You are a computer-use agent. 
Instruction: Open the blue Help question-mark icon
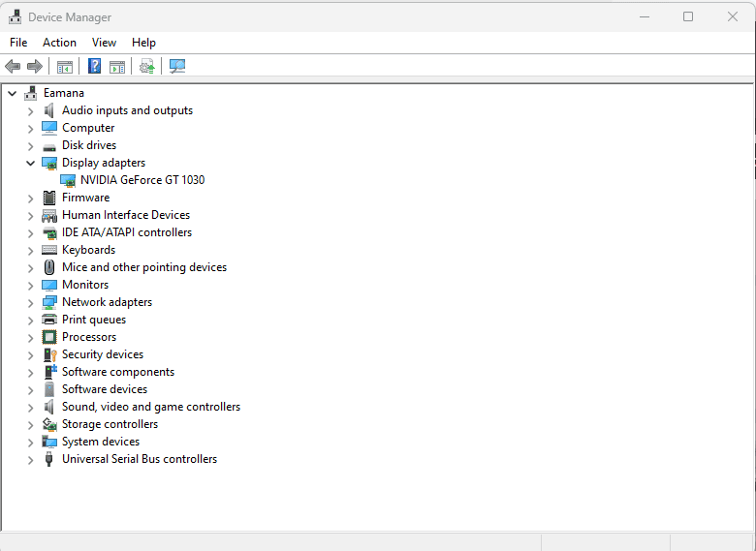(95, 66)
